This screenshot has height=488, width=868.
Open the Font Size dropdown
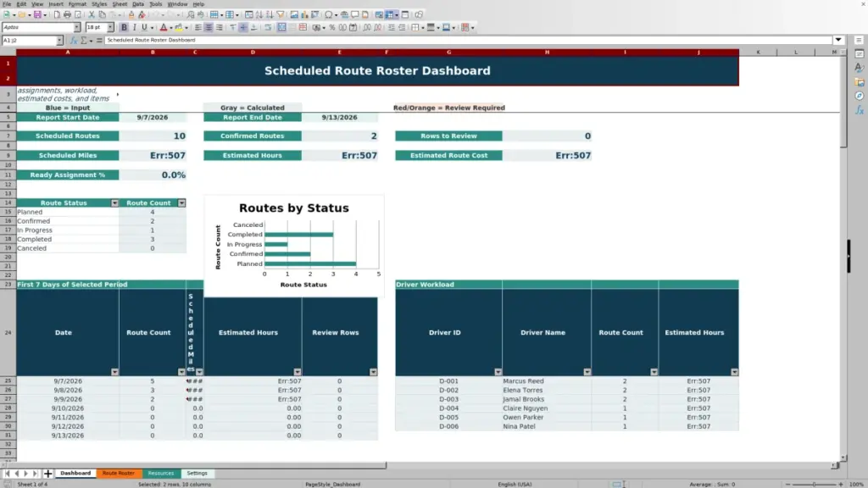(x=110, y=27)
